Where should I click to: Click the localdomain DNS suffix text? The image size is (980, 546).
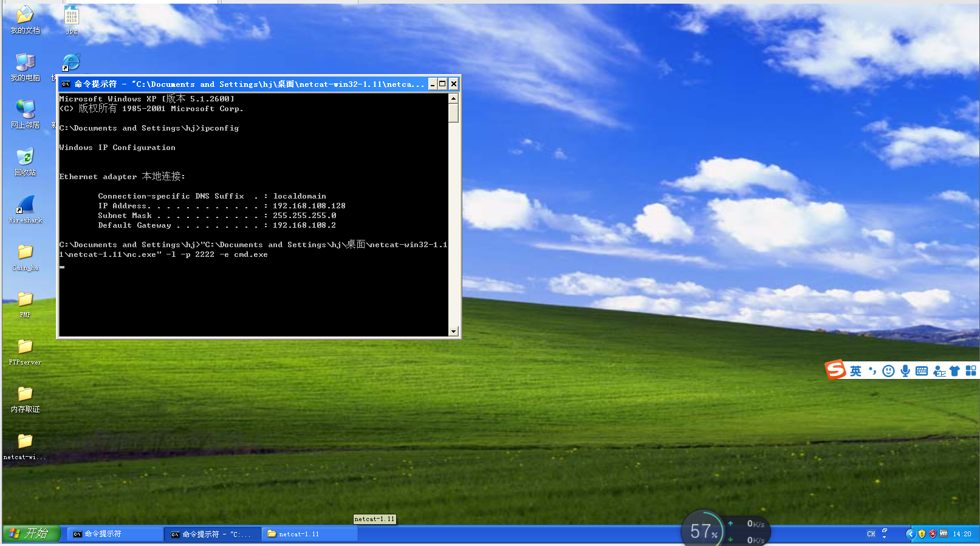(x=300, y=196)
